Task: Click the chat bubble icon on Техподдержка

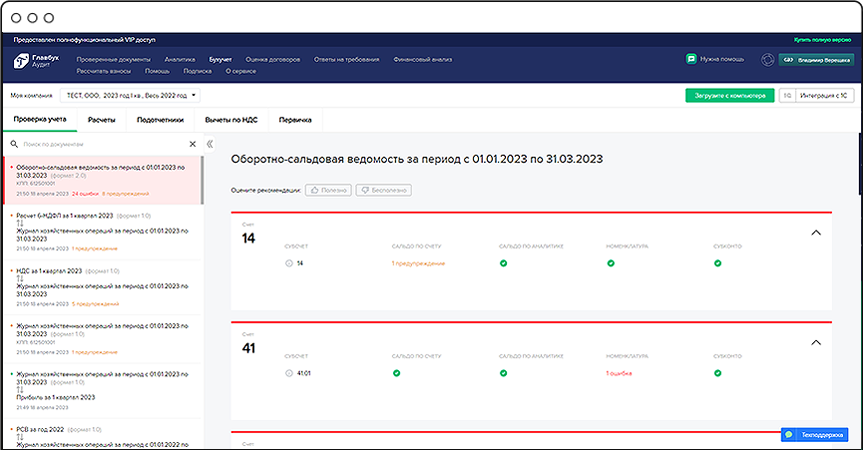Action: pos(789,435)
